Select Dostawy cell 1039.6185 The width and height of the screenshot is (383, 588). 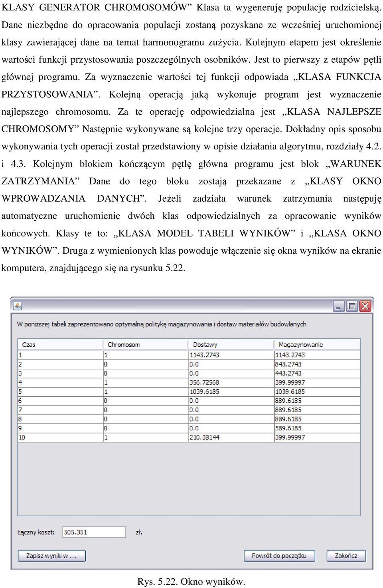tap(231, 391)
